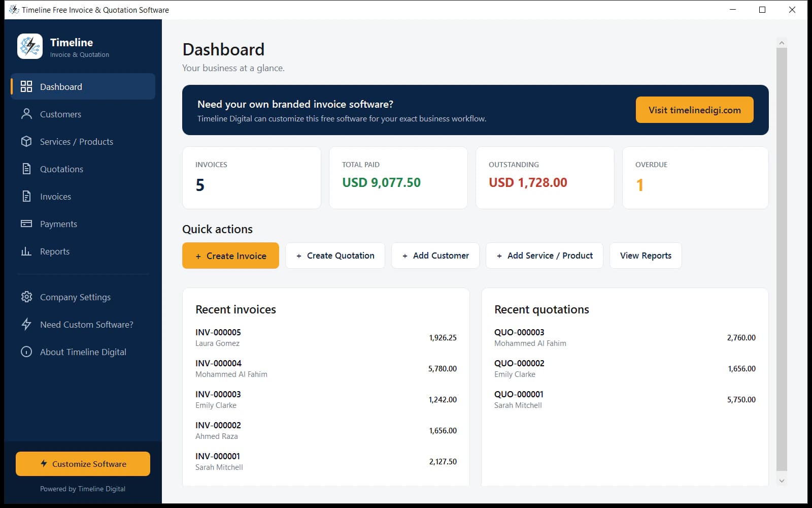Click the dashboard vertical scrollbar thumb
This screenshot has height=508, width=812.
click(x=782, y=259)
